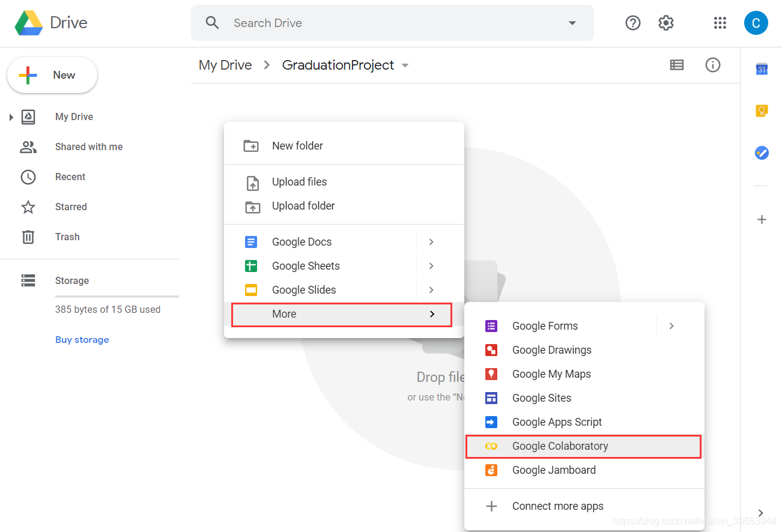Expand the Google Slides submenu arrow
Screen dimensions: 782x532
(x=431, y=290)
